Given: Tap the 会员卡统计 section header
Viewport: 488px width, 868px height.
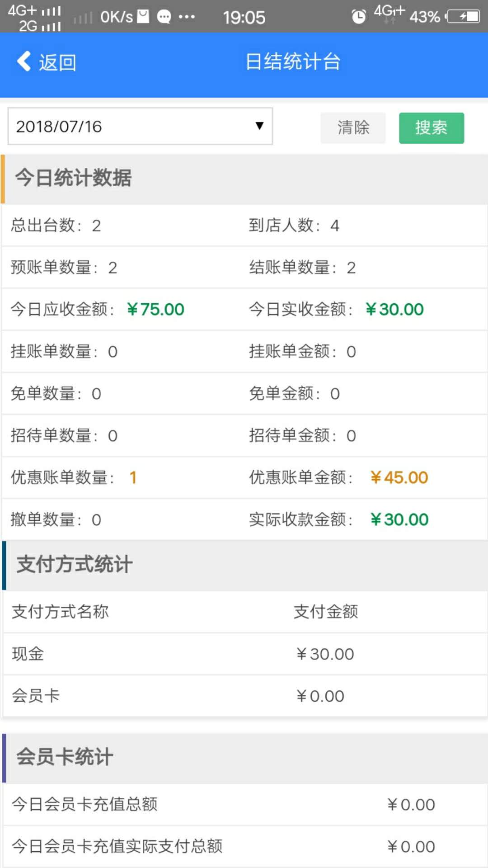Looking at the screenshot, I should point(65,757).
